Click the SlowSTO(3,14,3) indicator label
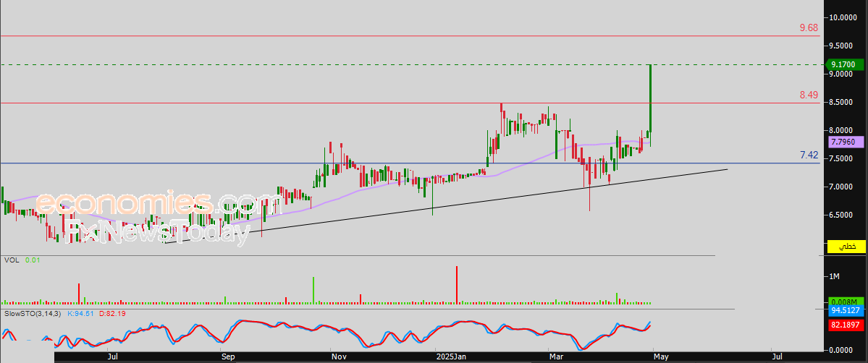868x363 pixels. [32, 314]
